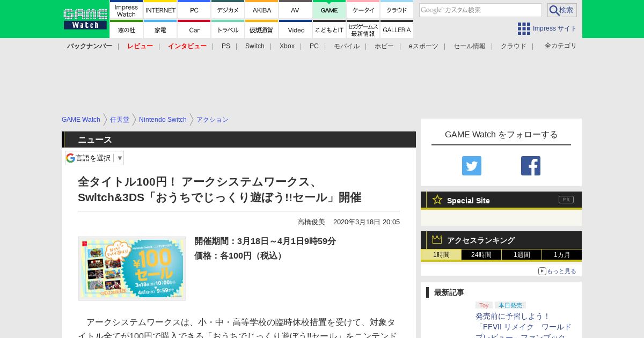Open the 全カテゴリ link
Viewport: 644px width, 338px height.
coord(561,46)
